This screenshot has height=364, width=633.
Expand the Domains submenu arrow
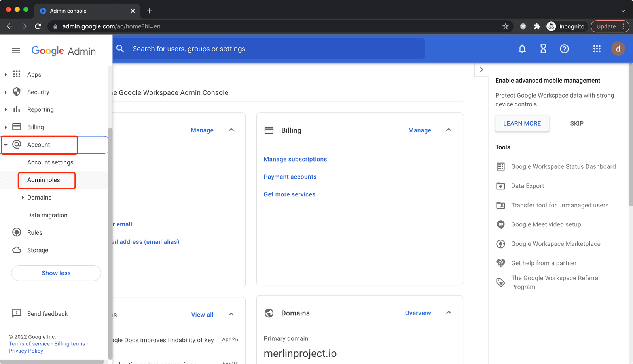(x=23, y=198)
